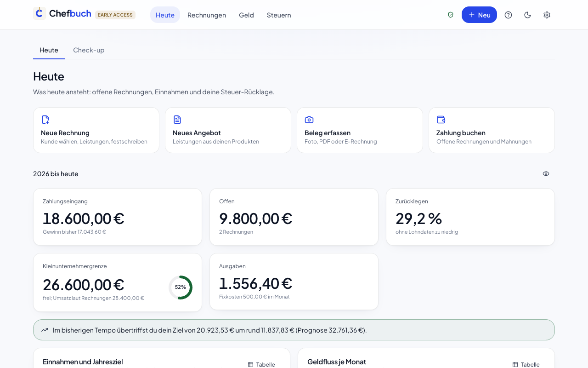
Task: Click the EARLY ACCESS badge
Action: point(115,15)
